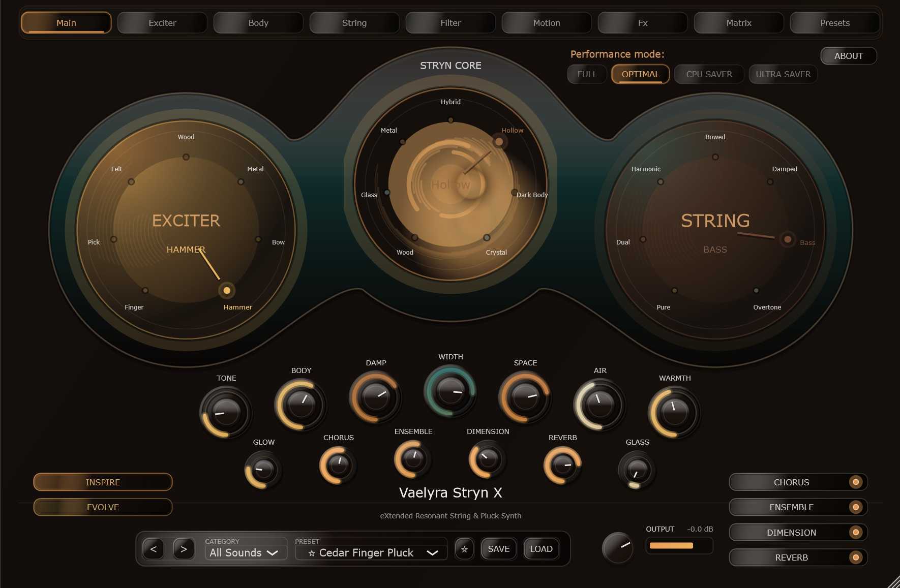The width and height of the screenshot is (900, 588).
Task: Select the Dark Body node on Stryn Core
Action: pos(514,193)
